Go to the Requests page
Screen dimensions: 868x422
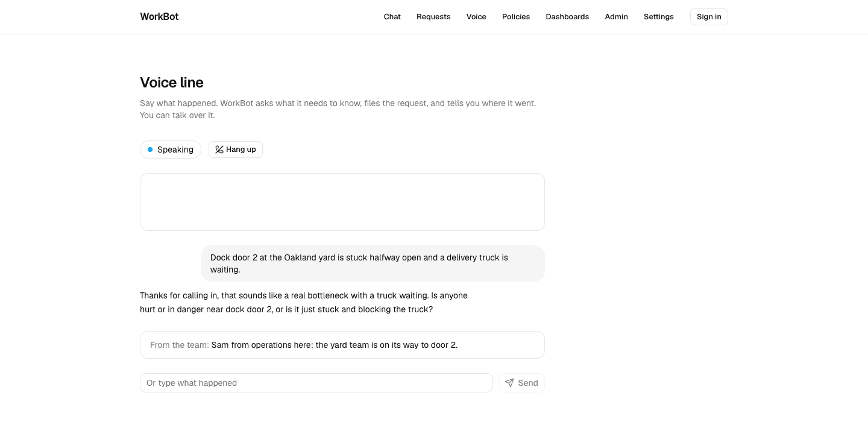(x=433, y=17)
